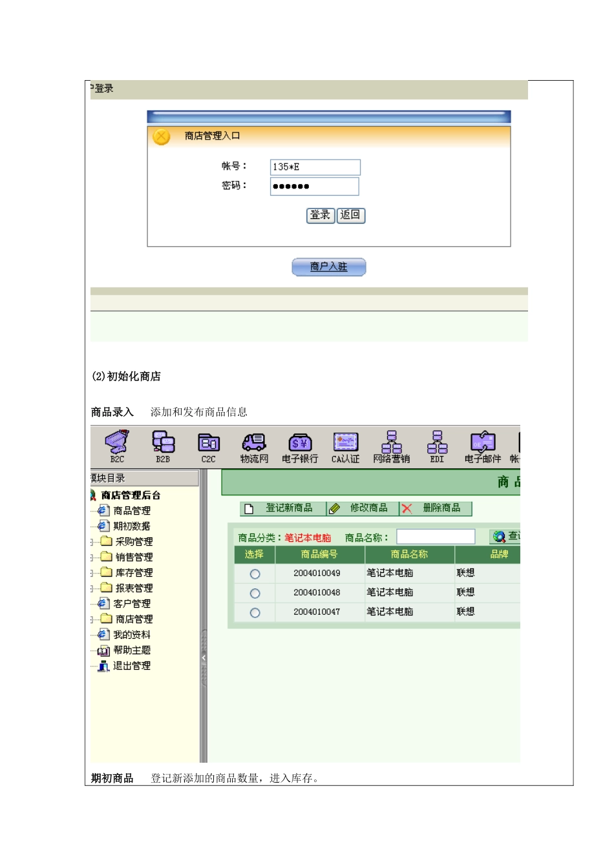Image resolution: width=614 pixels, height=868 pixels.
Task: Click 联想 brand in row 2004010049
Action: tap(465, 573)
